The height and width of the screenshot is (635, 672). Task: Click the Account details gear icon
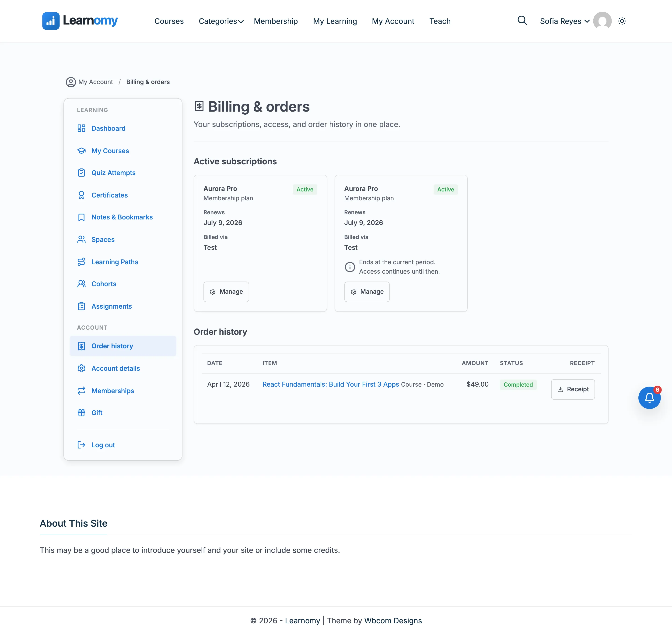[x=81, y=368]
